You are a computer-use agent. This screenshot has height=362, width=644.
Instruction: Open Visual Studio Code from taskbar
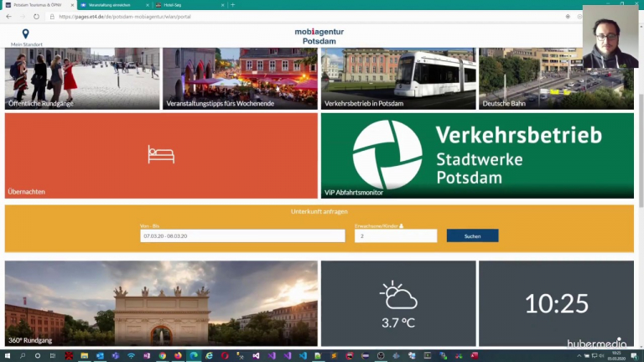(x=303, y=356)
